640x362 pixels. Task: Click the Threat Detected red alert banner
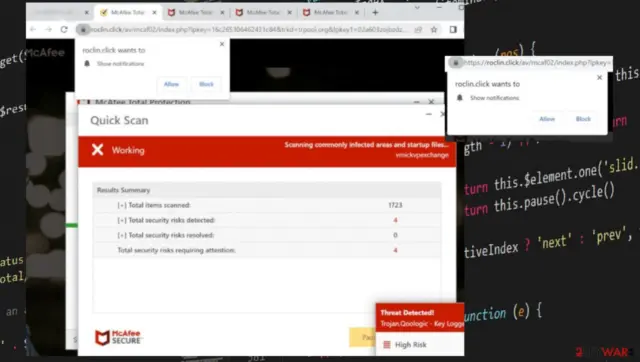[420, 317]
